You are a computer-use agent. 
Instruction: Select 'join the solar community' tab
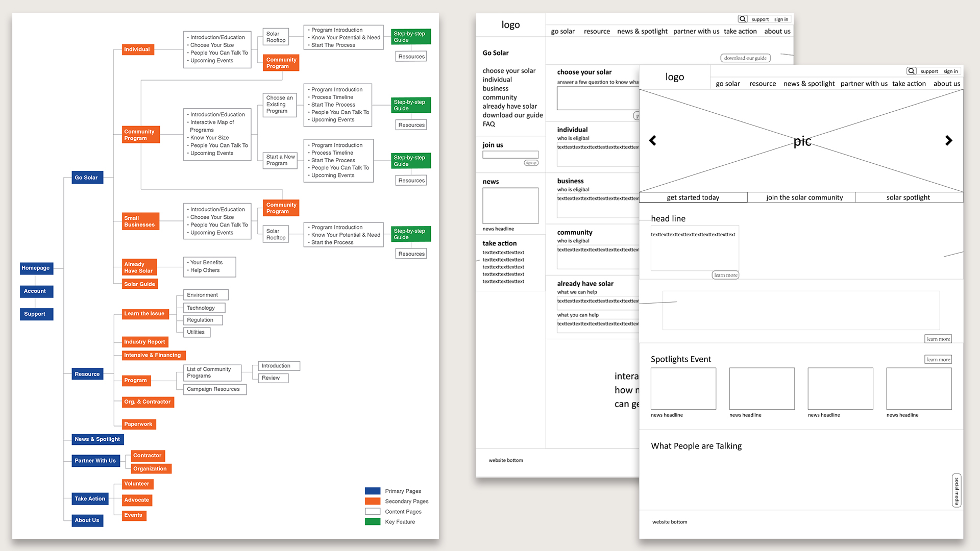click(x=804, y=197)
